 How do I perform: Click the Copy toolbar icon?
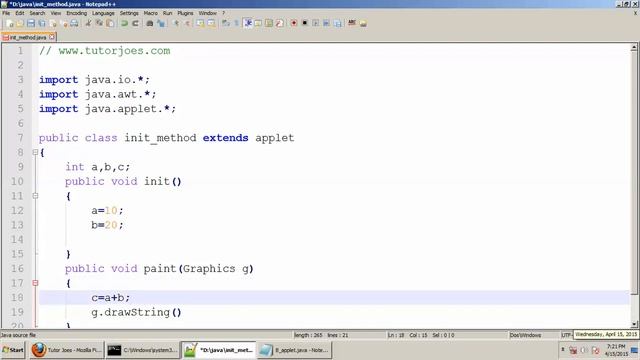(x=99, y=23)
